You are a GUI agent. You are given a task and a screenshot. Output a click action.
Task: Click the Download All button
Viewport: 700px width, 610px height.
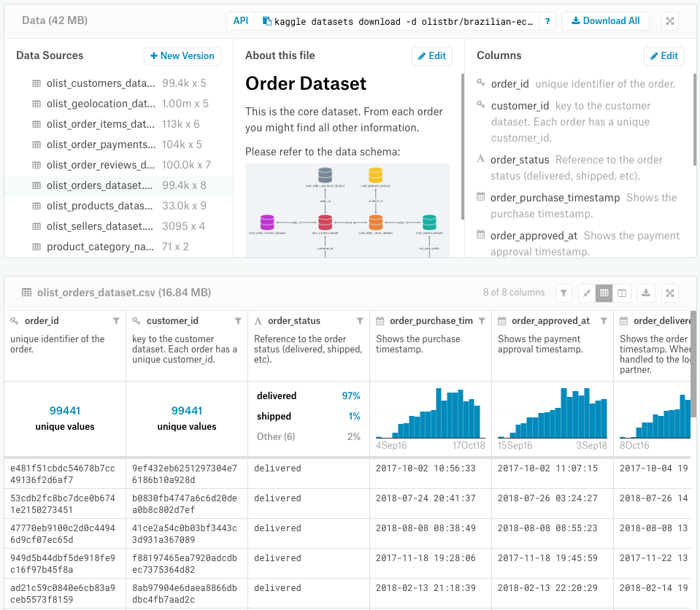605,21
